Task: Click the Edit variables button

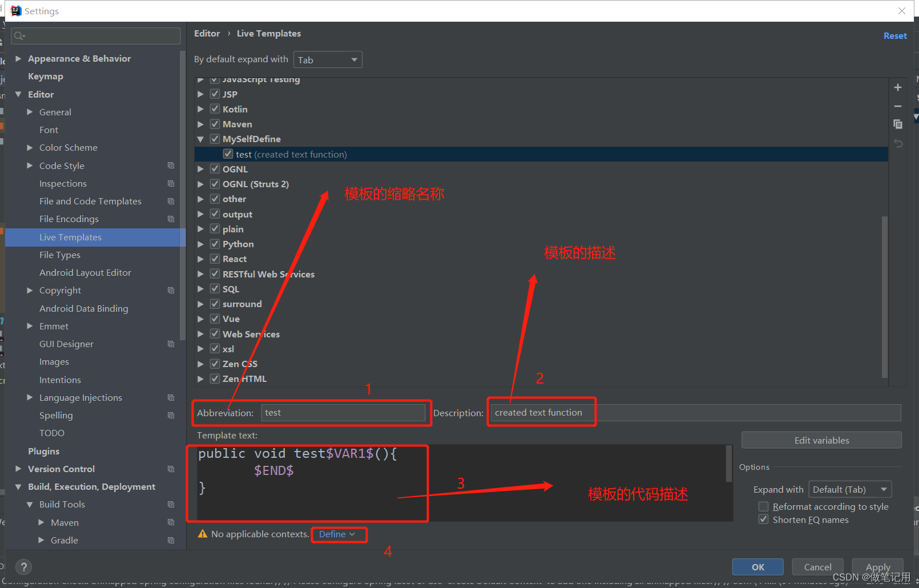Action: click(x=821, y=440)
